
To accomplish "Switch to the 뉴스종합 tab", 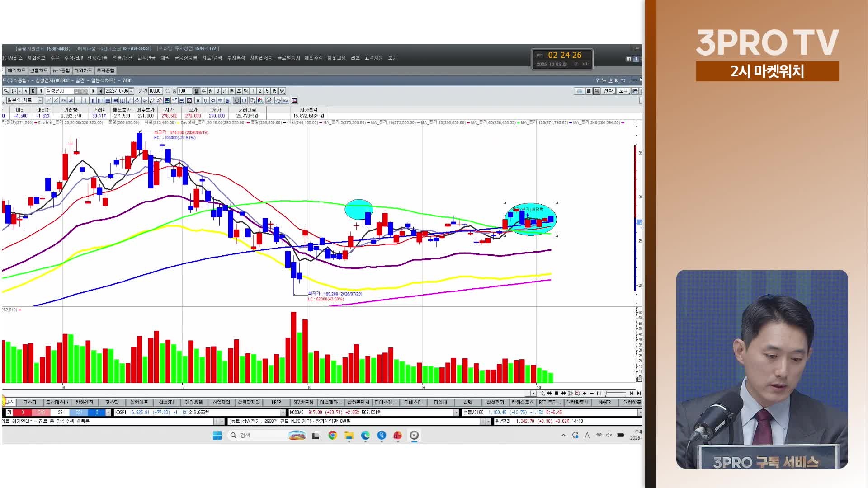I will 61,70.
